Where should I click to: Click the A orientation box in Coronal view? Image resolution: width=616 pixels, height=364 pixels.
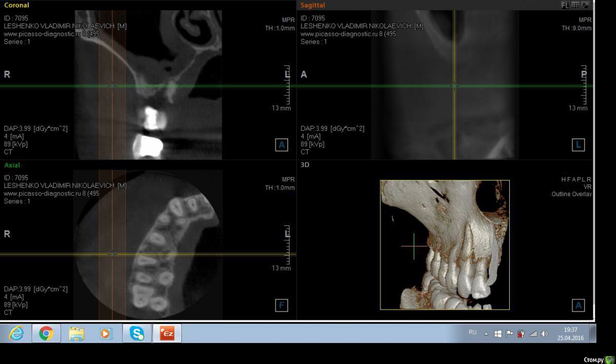(x=281, y=145)
